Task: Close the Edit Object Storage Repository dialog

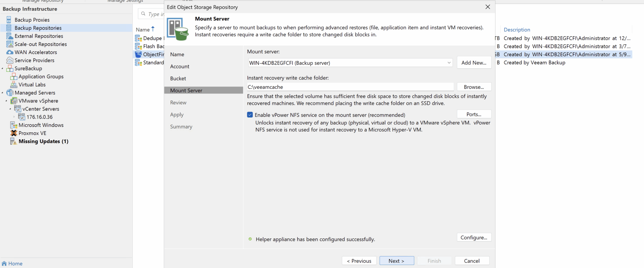Action: [488, 7]
